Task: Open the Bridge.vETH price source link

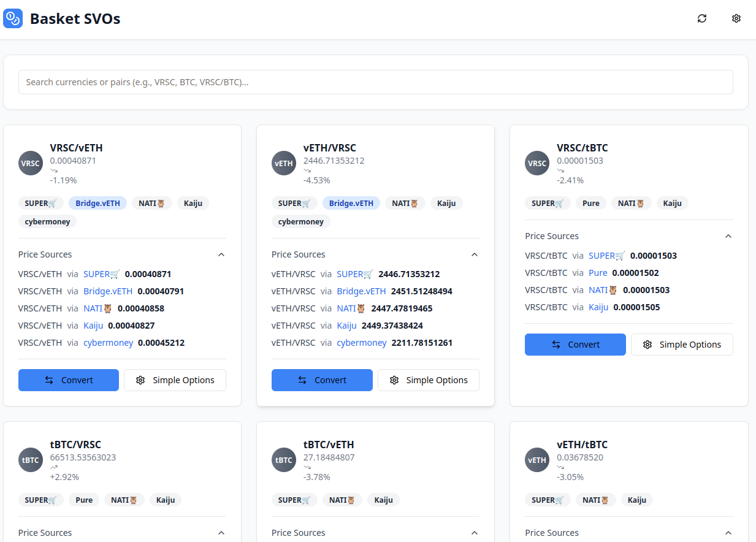Action: click(108, 291)
